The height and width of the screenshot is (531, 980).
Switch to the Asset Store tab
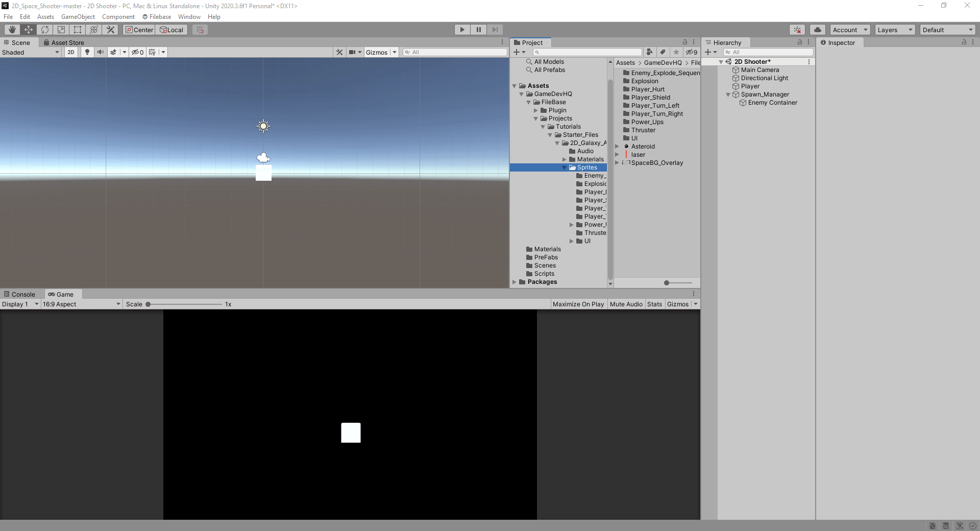pyautogui.click(x=64, y=42)
